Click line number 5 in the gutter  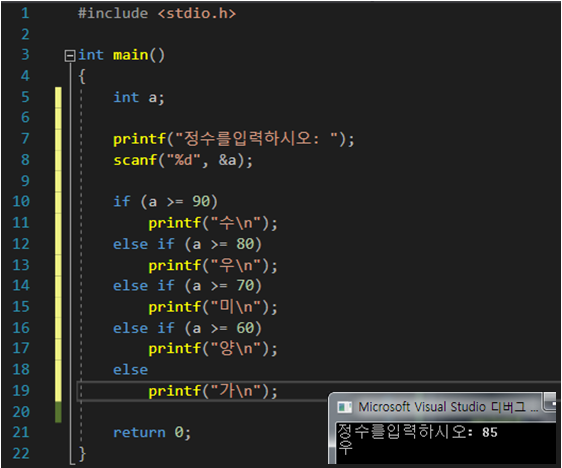[25, 97]
